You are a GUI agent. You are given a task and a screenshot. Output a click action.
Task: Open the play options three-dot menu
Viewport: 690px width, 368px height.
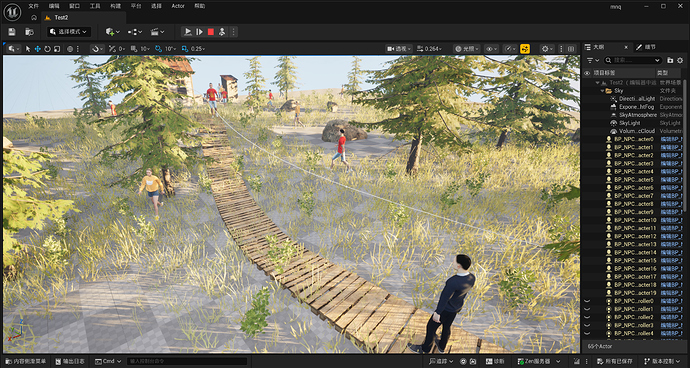233,32
